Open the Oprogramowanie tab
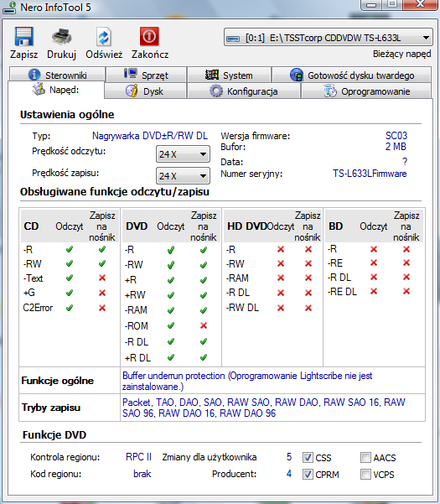The width and height of the screenshot is (440, 504). pyautogui.click(x=366, y=91)
